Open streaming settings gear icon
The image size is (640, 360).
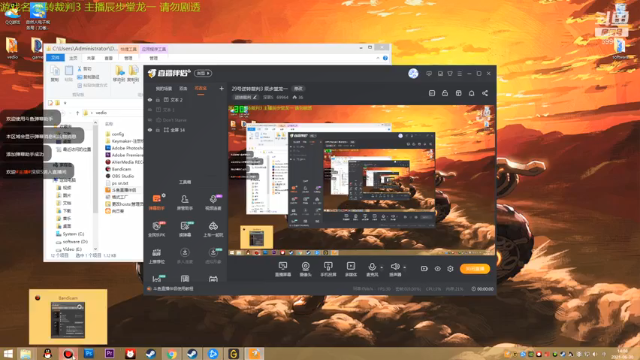(x=450, y=269)
